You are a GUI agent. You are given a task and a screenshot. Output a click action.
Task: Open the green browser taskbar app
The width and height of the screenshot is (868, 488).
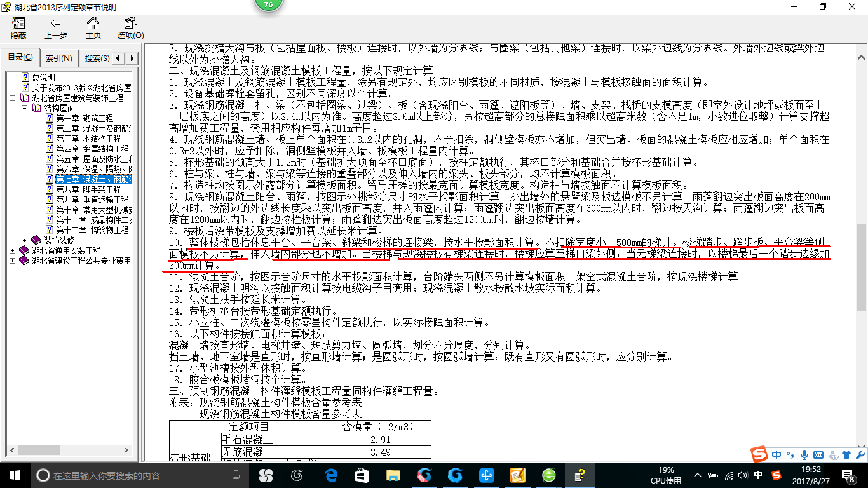(x=548, y=475)
